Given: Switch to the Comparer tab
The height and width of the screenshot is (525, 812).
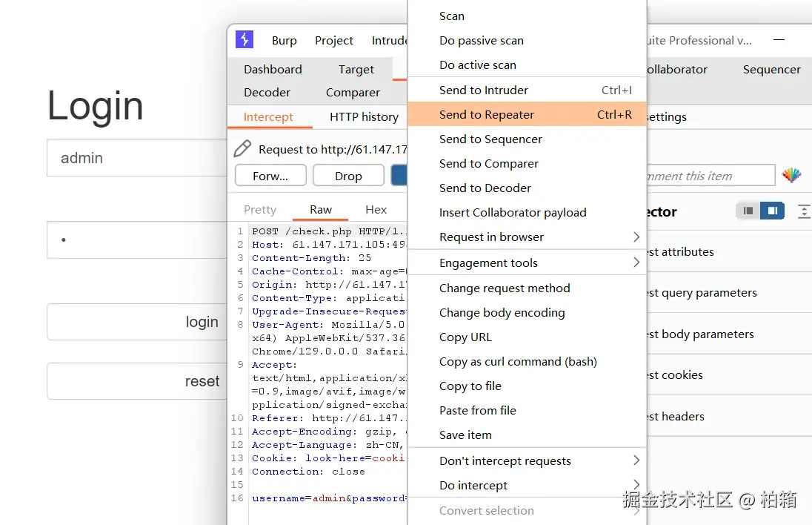Looking at the screenshot, I should pos(353,92).
